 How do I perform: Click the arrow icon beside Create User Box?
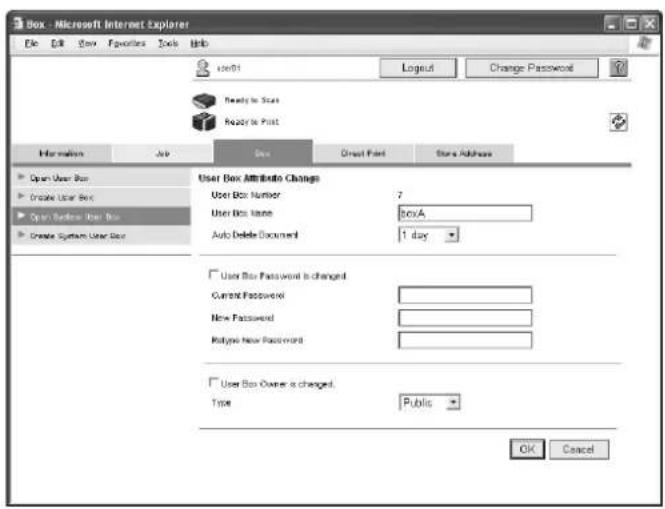click(x=21, y=196)
